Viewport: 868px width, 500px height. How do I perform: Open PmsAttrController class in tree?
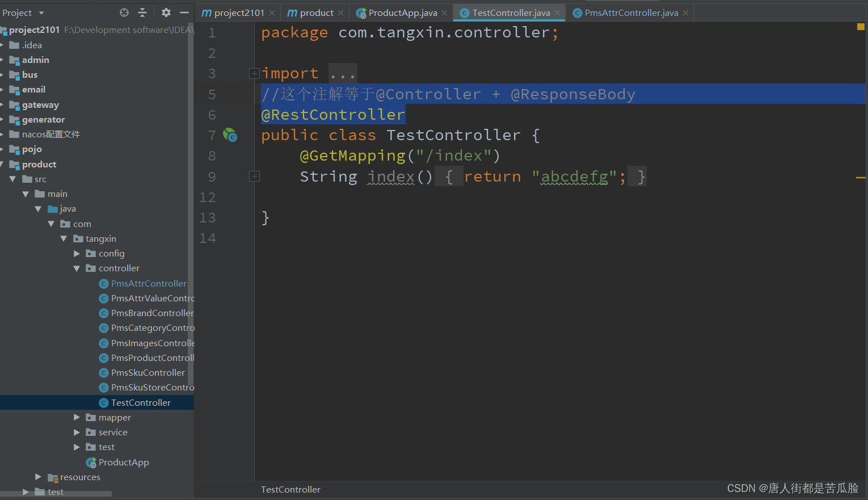click(149, 283)
